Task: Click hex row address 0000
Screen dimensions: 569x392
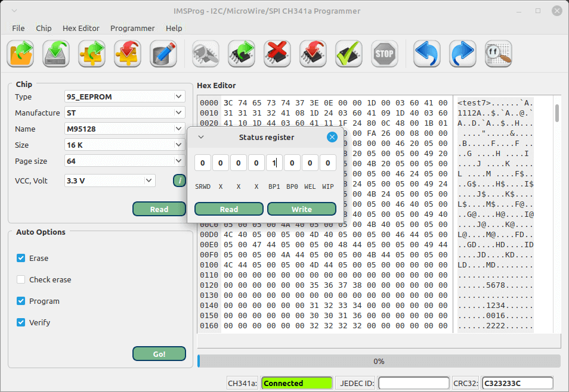Action: point(209,102)
